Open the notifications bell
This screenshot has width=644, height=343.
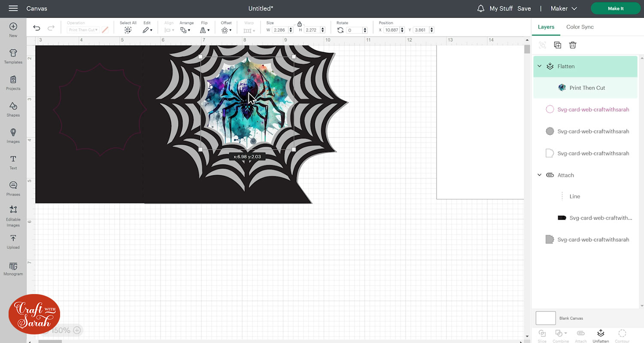[481, 9]
